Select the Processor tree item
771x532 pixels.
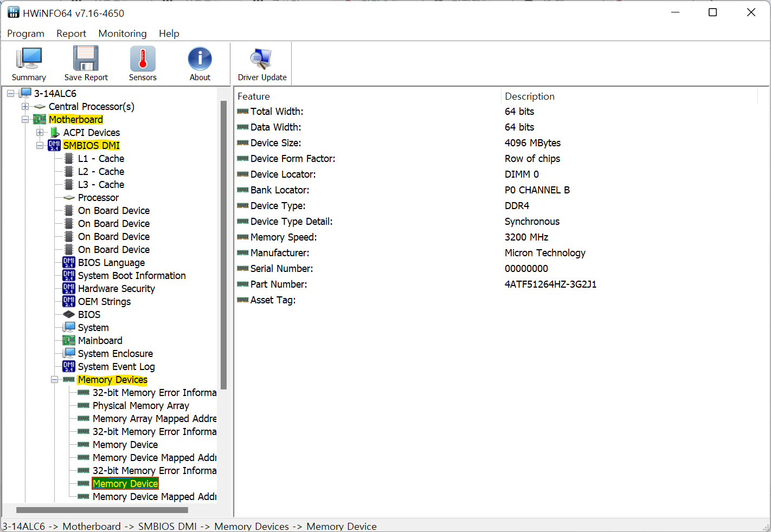[x=98, y=197]
